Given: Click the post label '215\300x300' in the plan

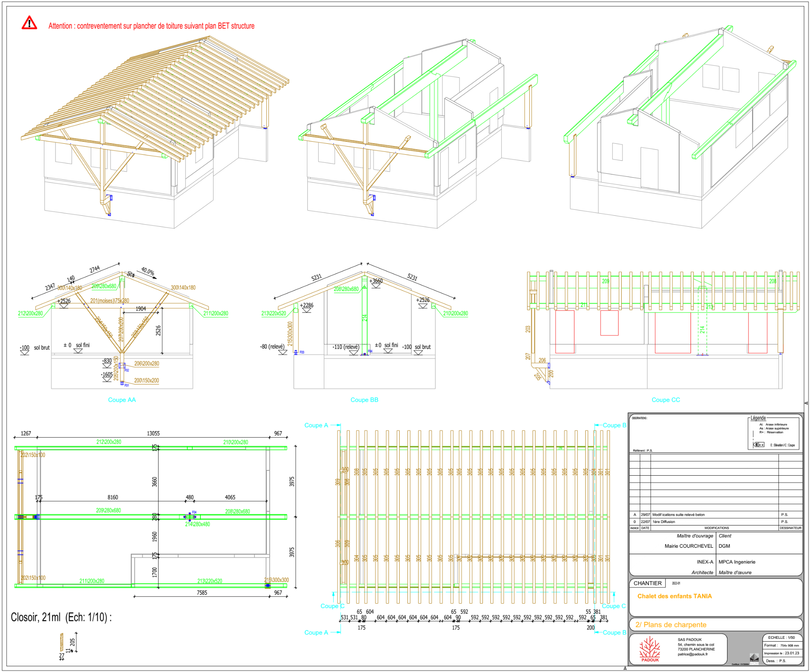Looking at the screenshot, I should pyautogui.click(x=277, y=580).
